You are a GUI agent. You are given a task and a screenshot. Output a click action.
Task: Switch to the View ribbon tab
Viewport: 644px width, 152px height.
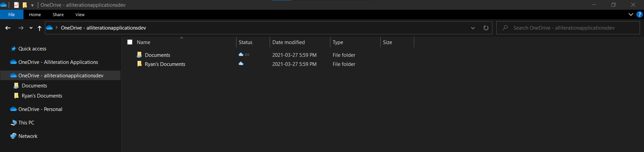click(80, 14)
